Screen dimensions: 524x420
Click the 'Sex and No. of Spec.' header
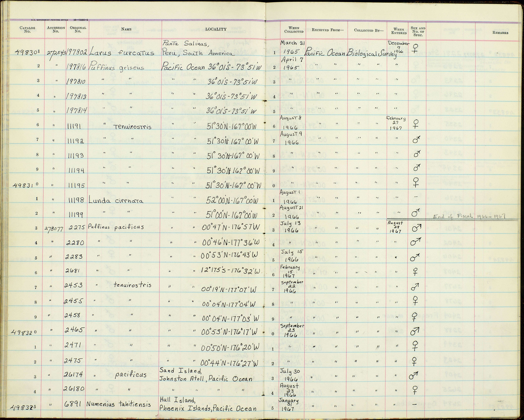pos(418,31)
